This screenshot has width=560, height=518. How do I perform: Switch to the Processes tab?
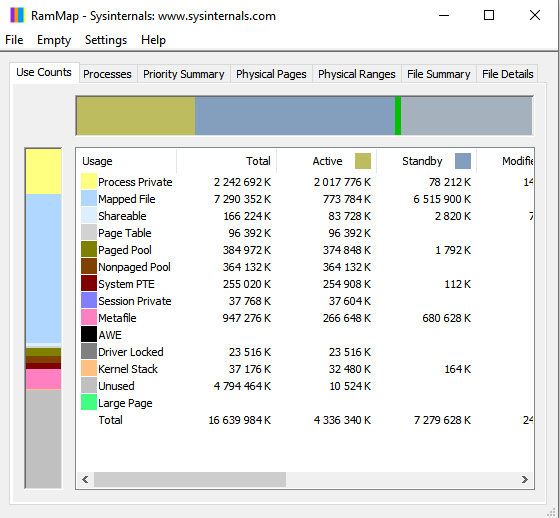[x=107, y=74]
